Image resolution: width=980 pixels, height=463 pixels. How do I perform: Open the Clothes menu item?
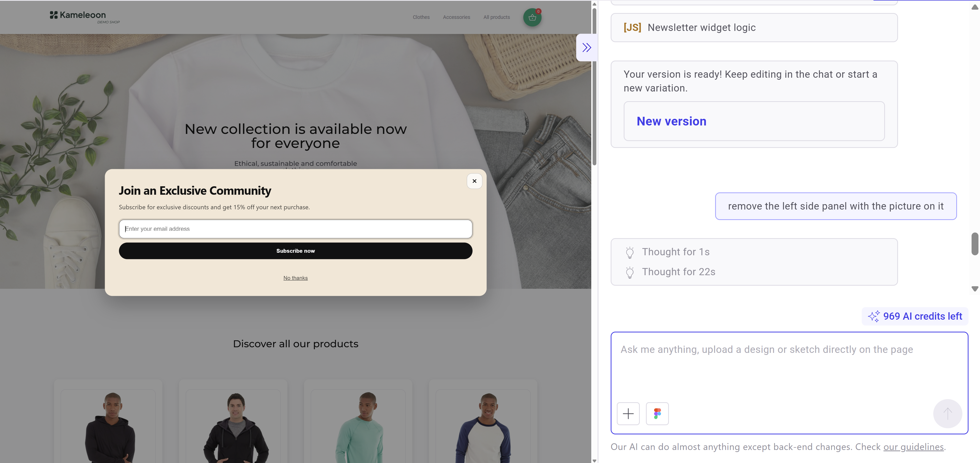421,17
